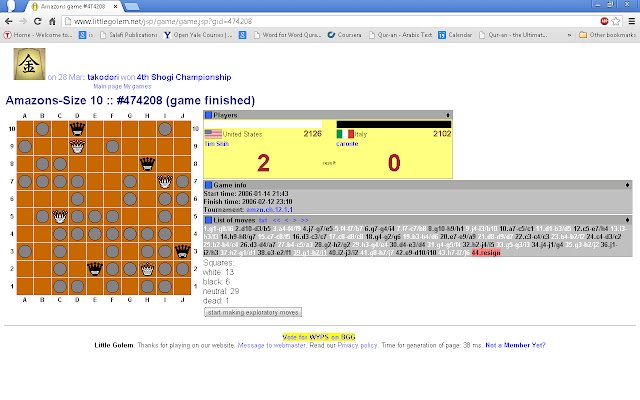Click the gold Shogi piece image
The height and width of the screenshot is (400, 640).
pyautogui.click(x=29, y=64)
